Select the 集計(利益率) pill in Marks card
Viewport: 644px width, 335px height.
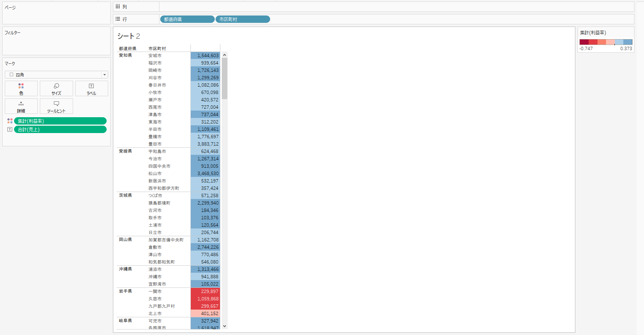pos(60,121)
